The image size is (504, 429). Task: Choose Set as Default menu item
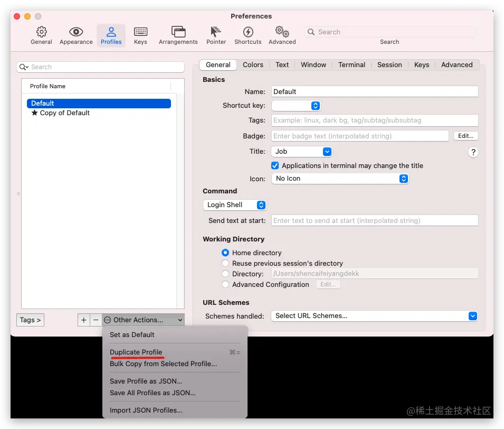[x=175, y=335]
